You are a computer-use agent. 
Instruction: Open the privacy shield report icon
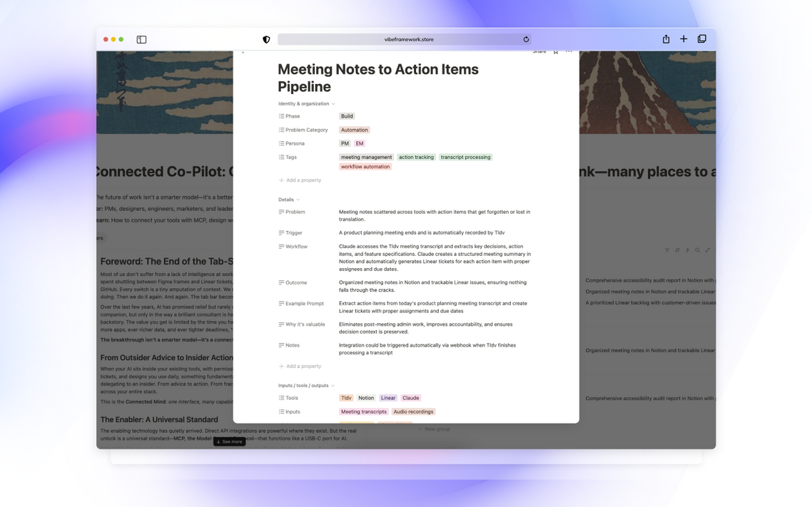(266, 39)
